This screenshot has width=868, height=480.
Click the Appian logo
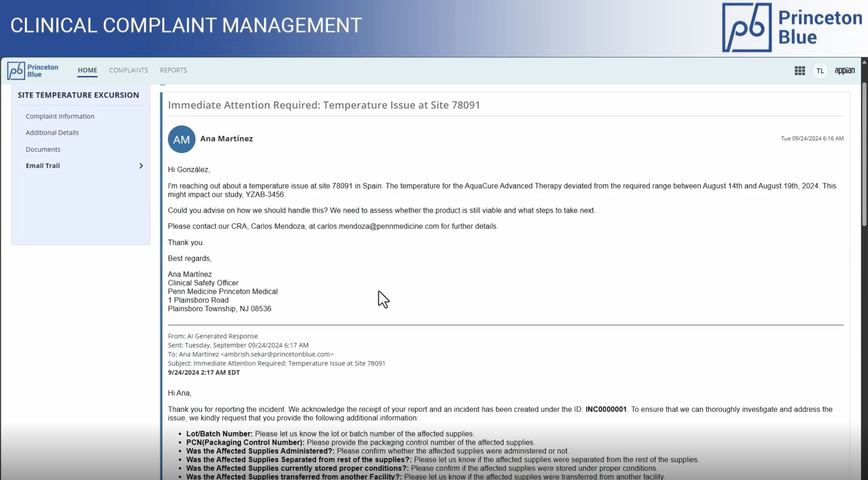[x=844, y=71]
